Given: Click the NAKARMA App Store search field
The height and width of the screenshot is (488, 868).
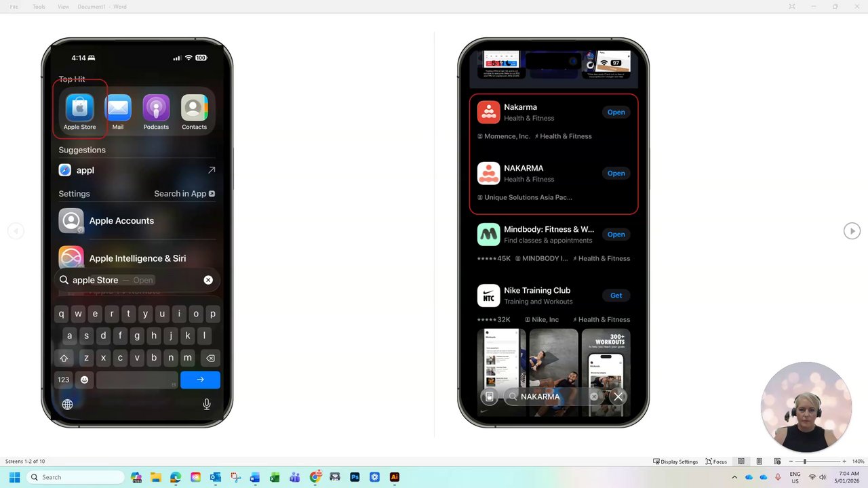Looking at the screenshot, I should coord(553,396).
